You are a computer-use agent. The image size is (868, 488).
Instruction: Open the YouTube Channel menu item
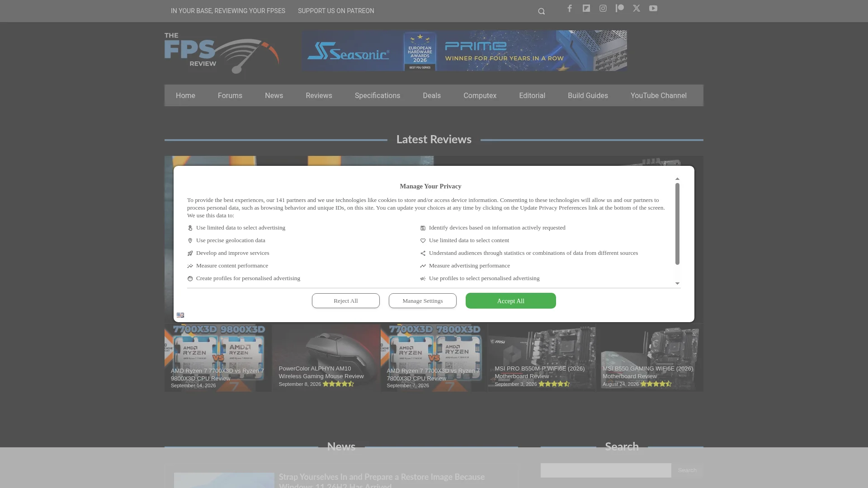coord(659,96)
